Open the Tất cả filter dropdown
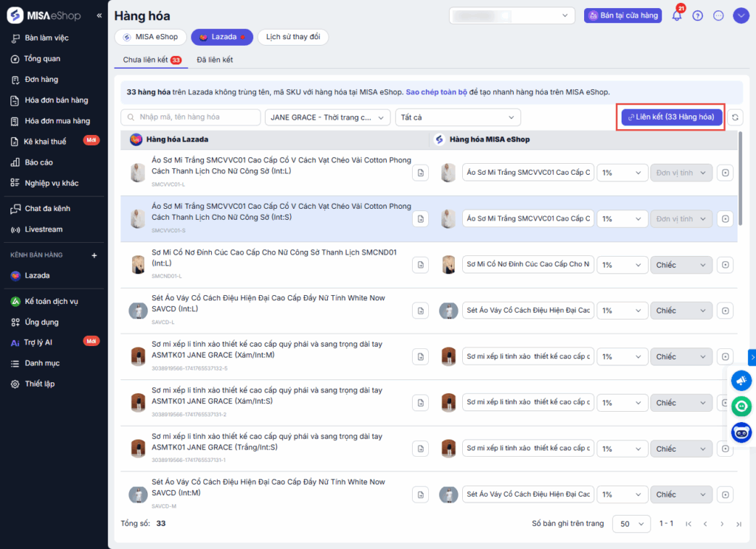The height and width of the screenshot is (549, 756). point(458,117)
